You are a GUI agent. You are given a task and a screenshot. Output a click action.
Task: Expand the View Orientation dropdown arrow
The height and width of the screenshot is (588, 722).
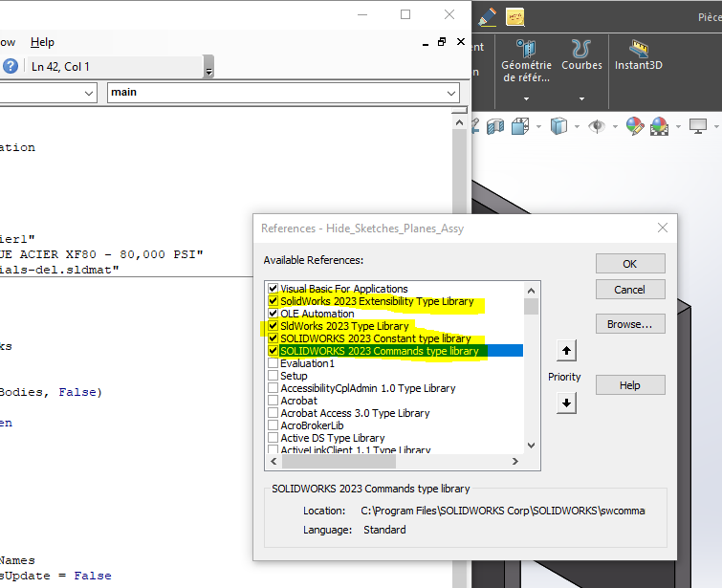(538, 126)
